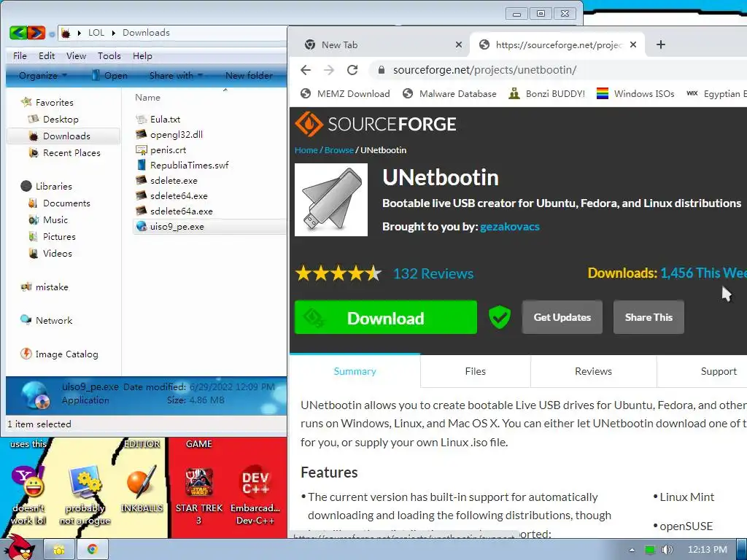
Task: Click the Browse breadcrumb link
Action: [x=338, y=150]
